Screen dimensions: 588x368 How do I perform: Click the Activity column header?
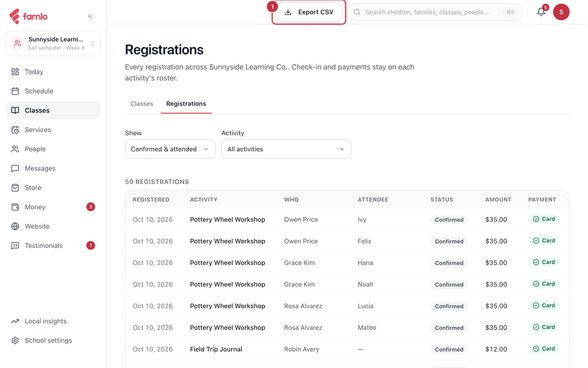pyautogui.click(x=204, y=200)
